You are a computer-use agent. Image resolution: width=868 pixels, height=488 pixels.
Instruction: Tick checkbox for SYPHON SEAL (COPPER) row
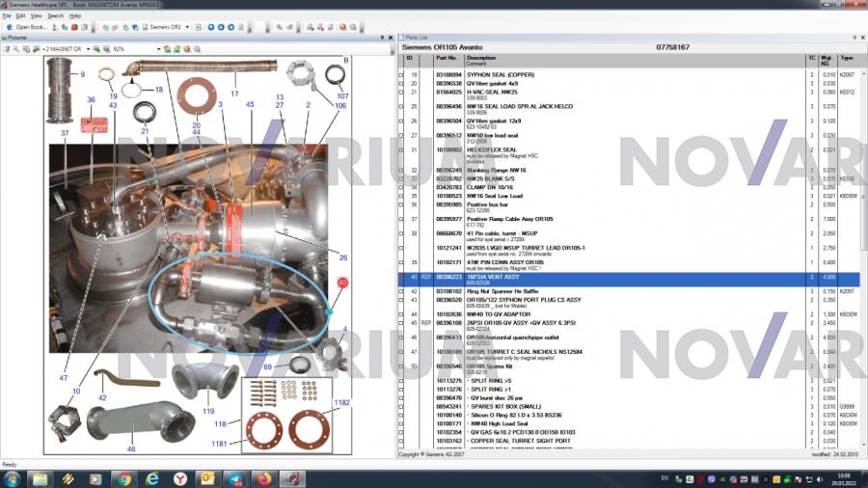pos(402,74)
